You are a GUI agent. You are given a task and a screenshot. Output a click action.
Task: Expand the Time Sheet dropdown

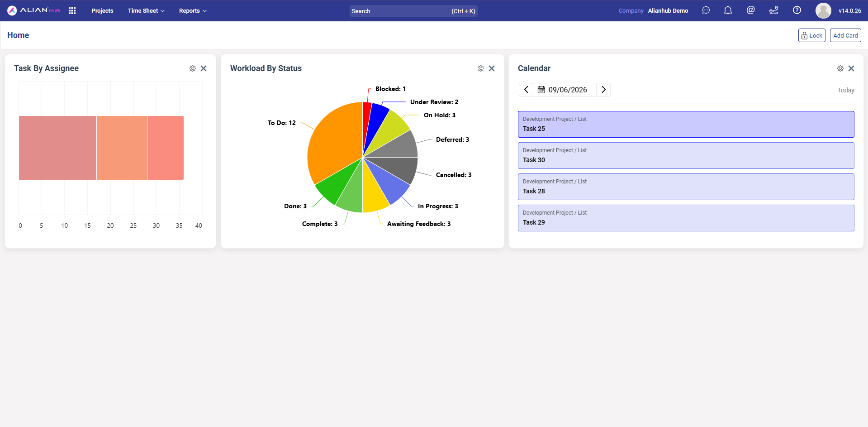(146, 10)
